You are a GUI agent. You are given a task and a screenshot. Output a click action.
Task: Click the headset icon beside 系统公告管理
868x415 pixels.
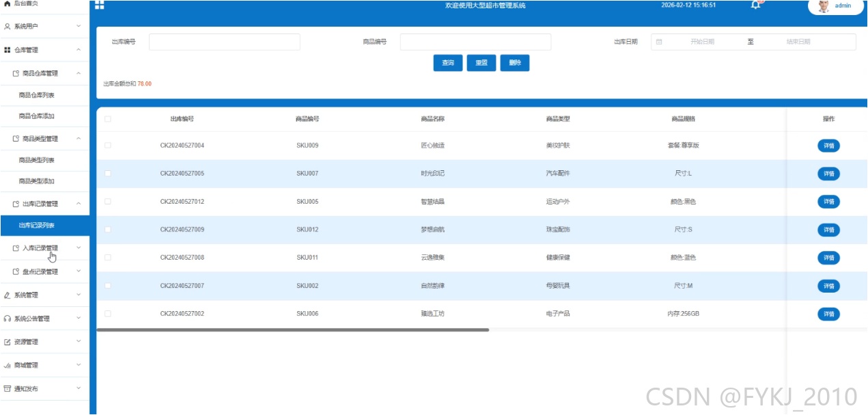coord(8,319)
